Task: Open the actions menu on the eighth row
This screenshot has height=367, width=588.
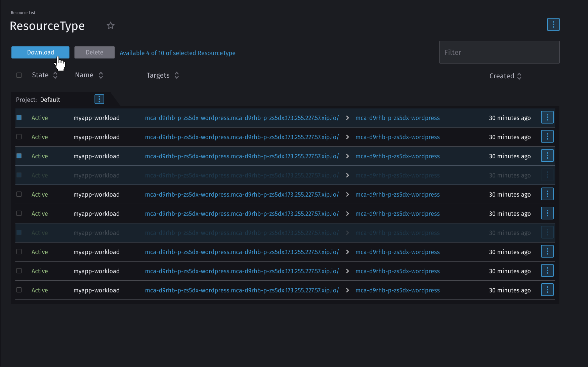Action: 547,251
